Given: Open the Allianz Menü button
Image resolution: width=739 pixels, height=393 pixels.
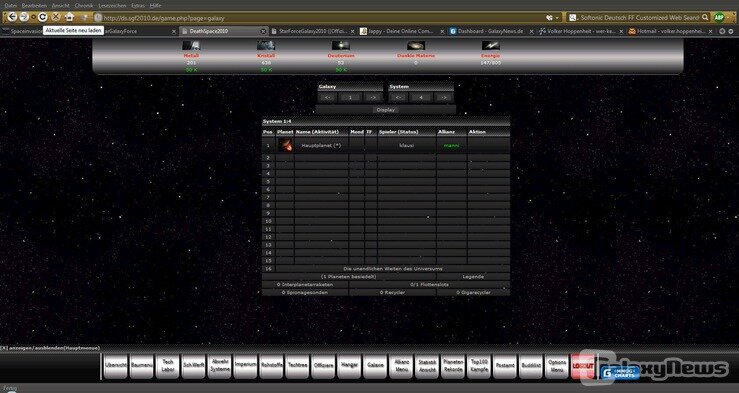Looking at the screenshot, I should pos(401,366).
